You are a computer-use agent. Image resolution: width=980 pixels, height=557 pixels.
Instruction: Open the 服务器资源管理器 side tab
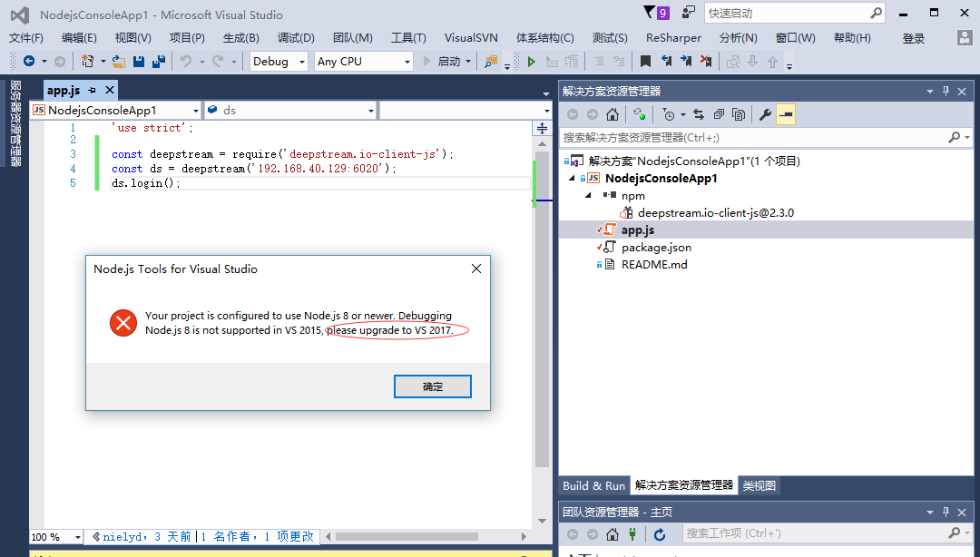tap(15, 123)
